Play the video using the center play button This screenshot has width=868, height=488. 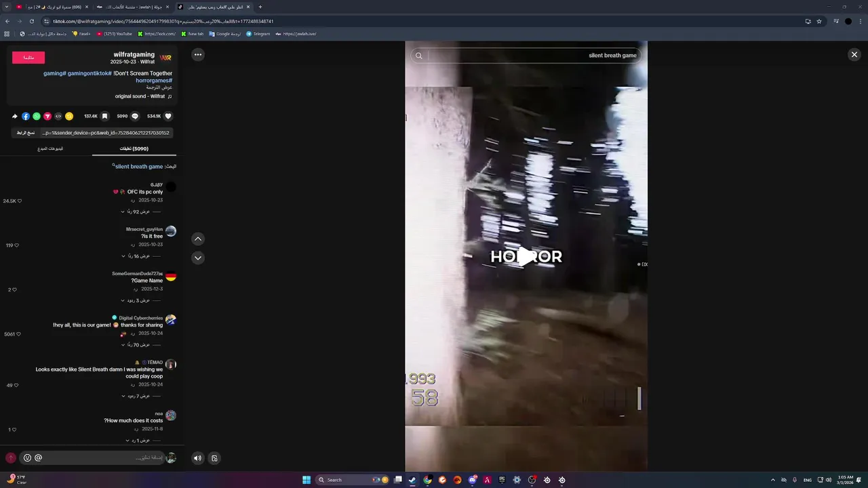coord(526,256)
